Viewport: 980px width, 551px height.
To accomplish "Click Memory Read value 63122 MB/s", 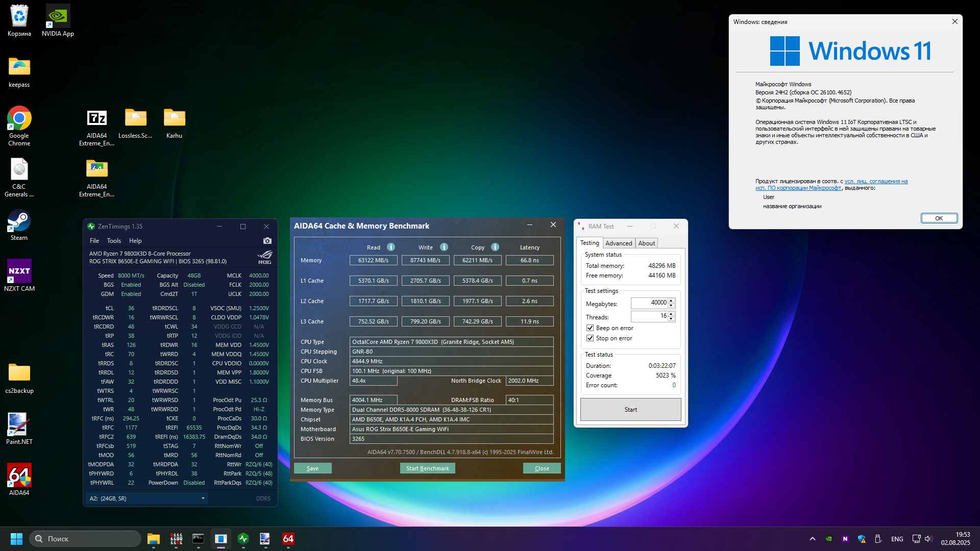I will pyautogui.click(x=373, y=260).
